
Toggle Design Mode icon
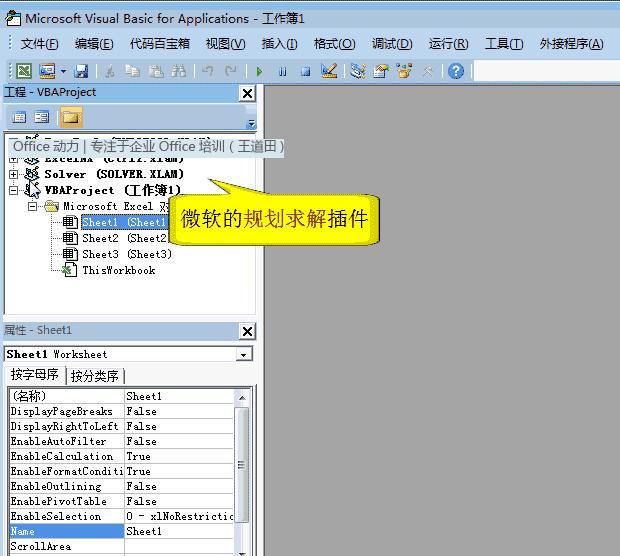coord(329,71)
